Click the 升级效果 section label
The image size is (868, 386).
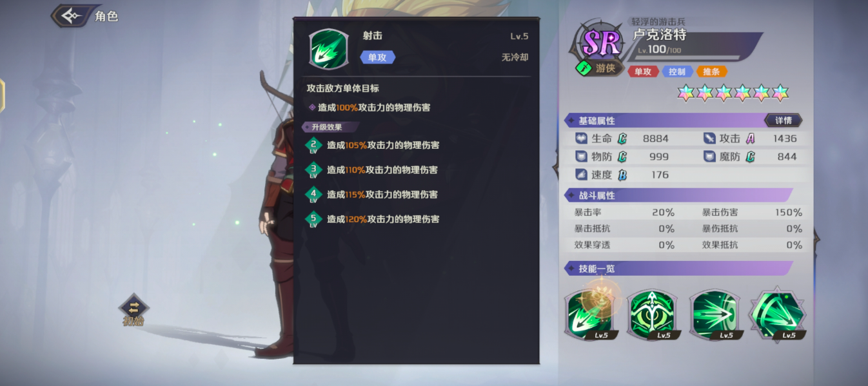click(328, 127)
